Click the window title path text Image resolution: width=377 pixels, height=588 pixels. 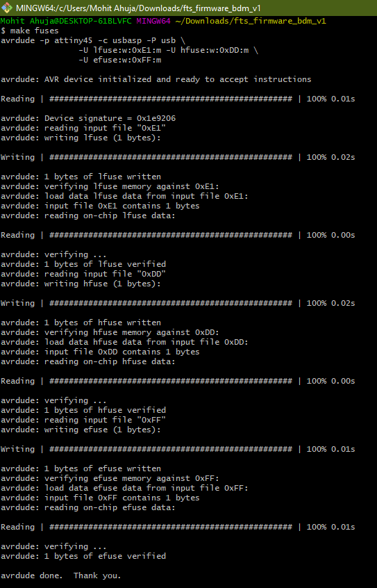pyautogui.click(x=138, y=8)
